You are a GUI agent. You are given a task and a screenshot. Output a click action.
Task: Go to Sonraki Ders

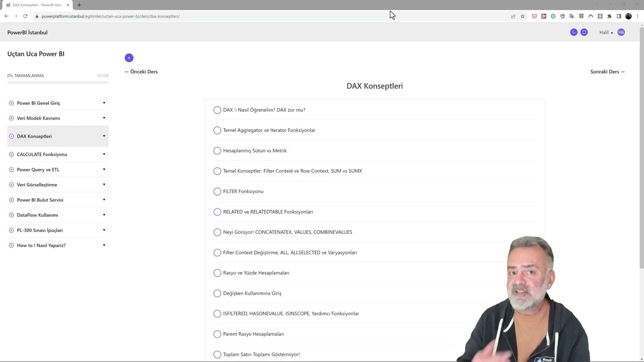pyautogui.click(x=608, y=71)
